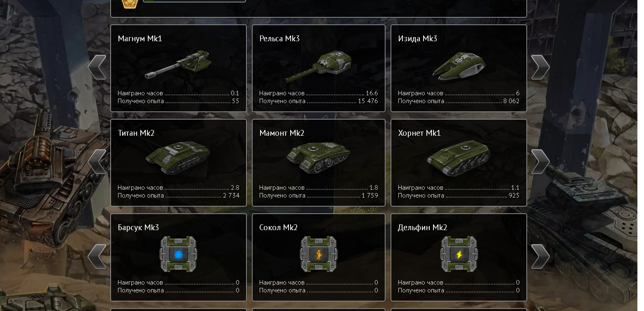Click Хорнет Mk1 experience value 925
Screen dimensions: 644x311
click(514, 196)
